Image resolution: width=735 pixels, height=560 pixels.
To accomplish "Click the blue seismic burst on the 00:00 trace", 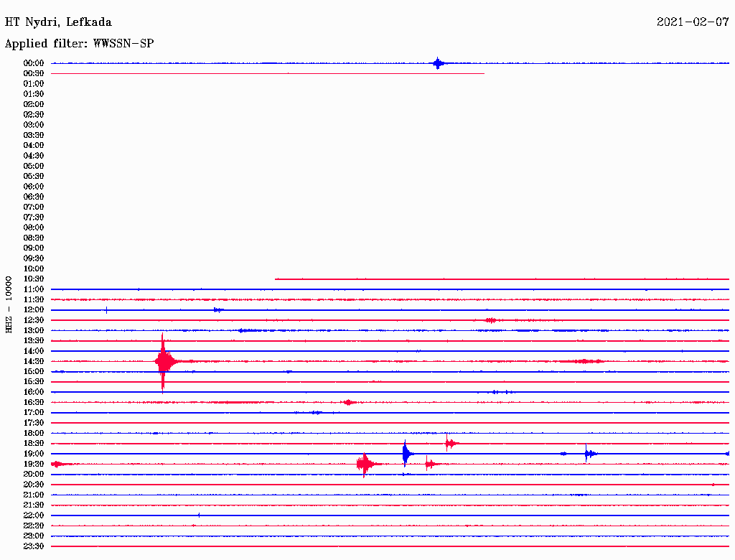I will [x=439, y=63].
